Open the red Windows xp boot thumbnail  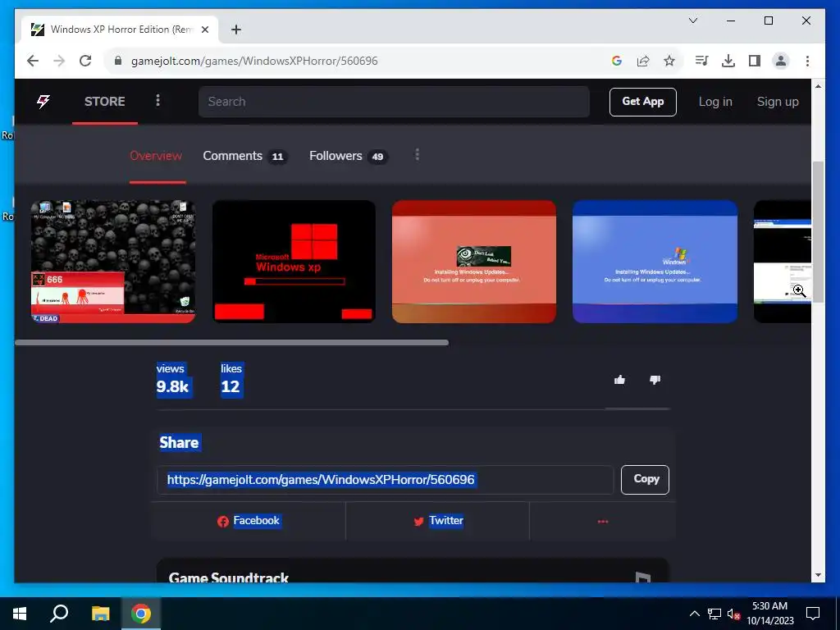(294, 262)
